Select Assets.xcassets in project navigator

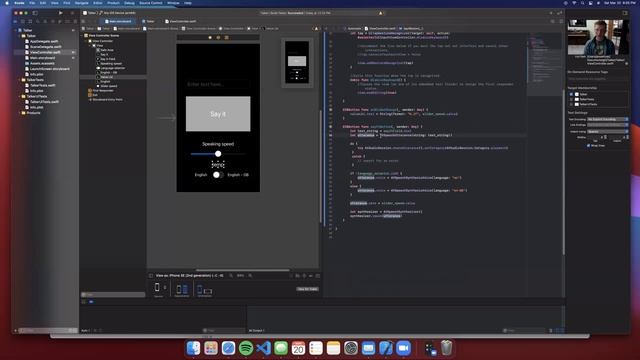(42, 63)
